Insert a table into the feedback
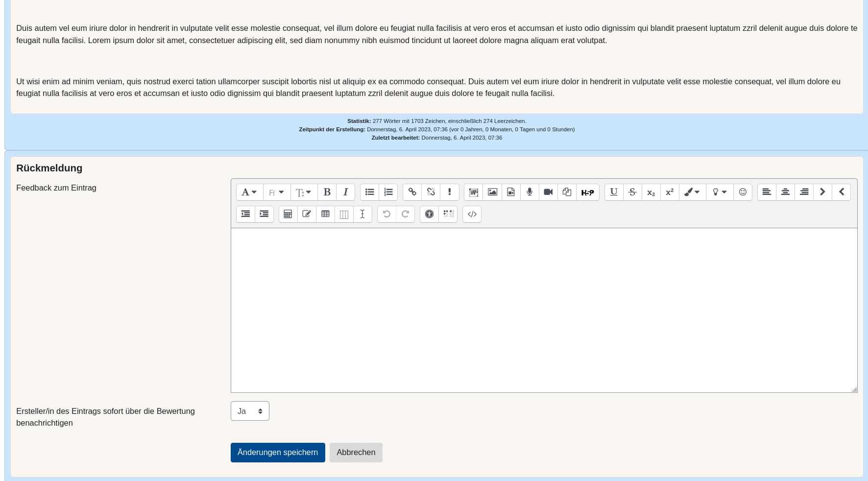The image size is (868, 481). click(x=325, y=214)
